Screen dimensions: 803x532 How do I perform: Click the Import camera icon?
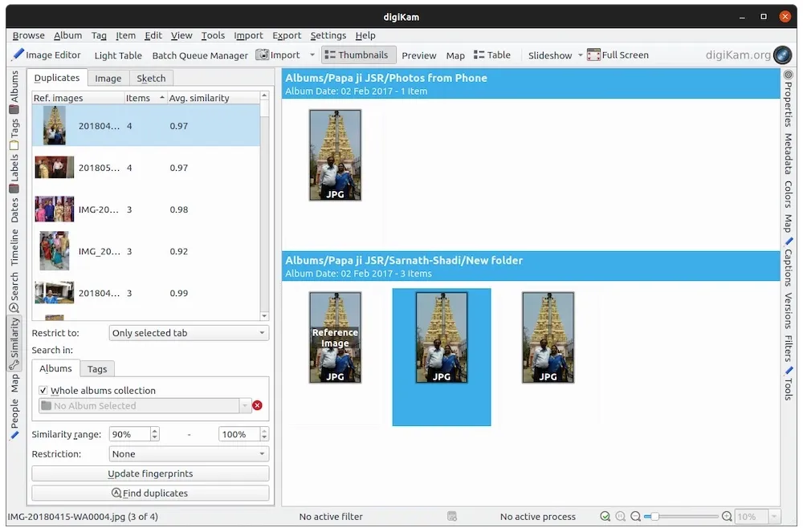click(x=263, y=55)
